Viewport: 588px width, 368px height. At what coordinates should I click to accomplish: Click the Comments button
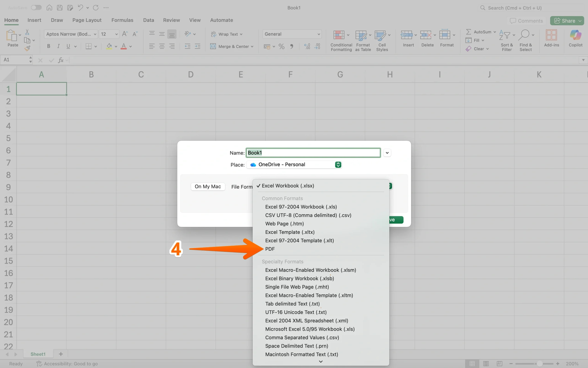[x=526, y=21]
